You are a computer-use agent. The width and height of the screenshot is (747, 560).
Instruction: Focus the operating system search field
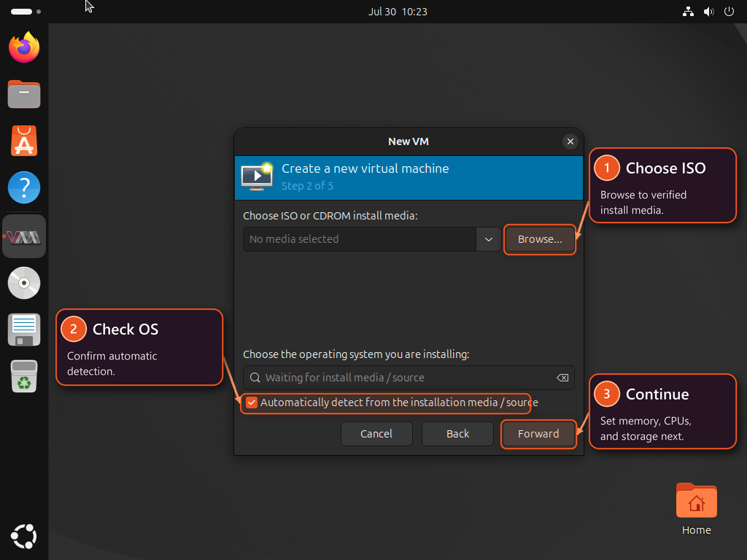point(409,378)
